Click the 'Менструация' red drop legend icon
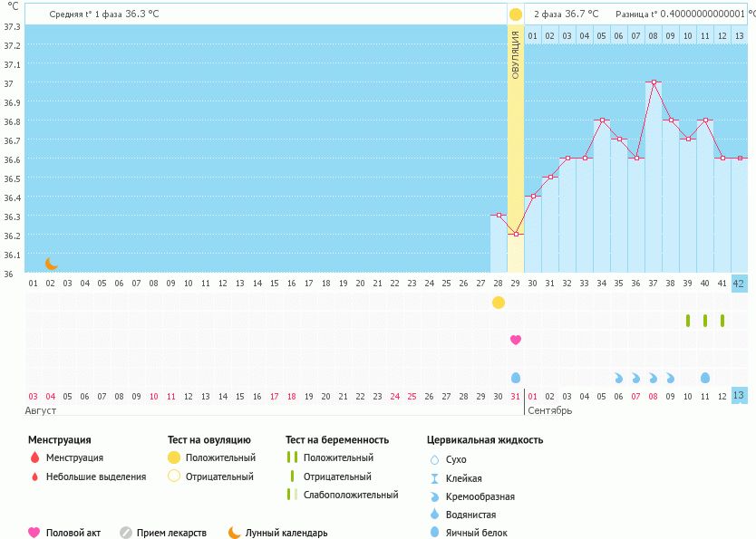756x539 pixels. 34,457
